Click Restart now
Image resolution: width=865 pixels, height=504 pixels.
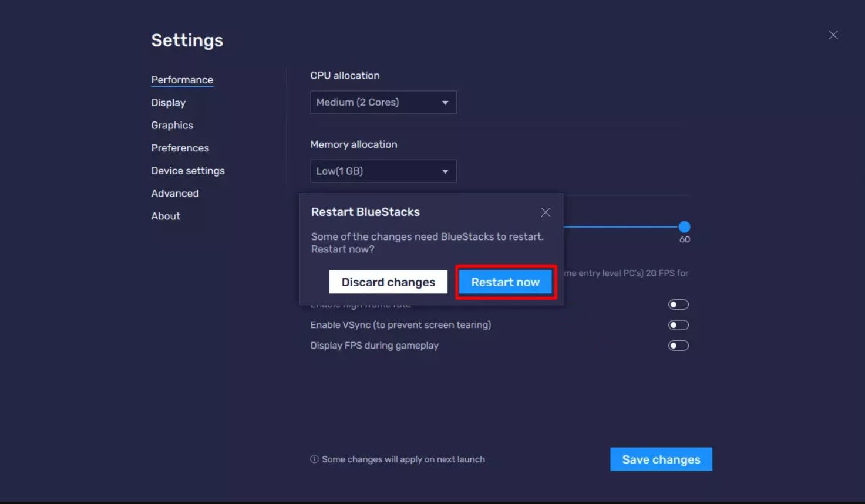(505, 282)
